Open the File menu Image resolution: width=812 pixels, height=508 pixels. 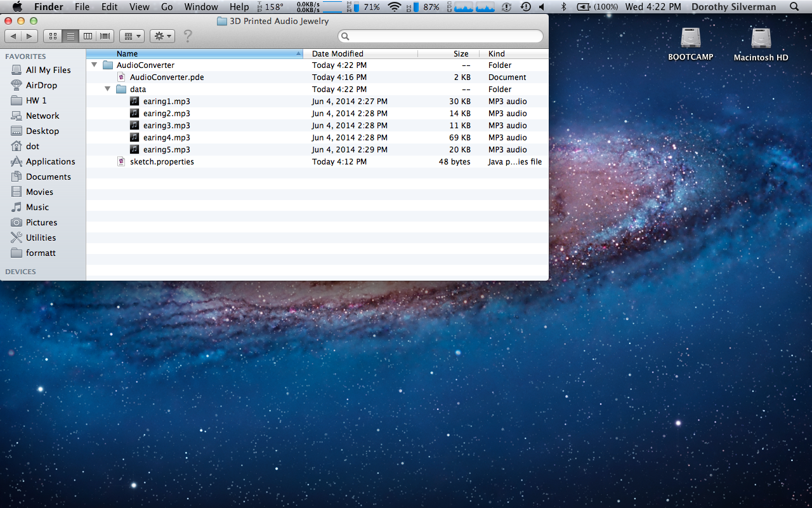(x=82, y=7)
